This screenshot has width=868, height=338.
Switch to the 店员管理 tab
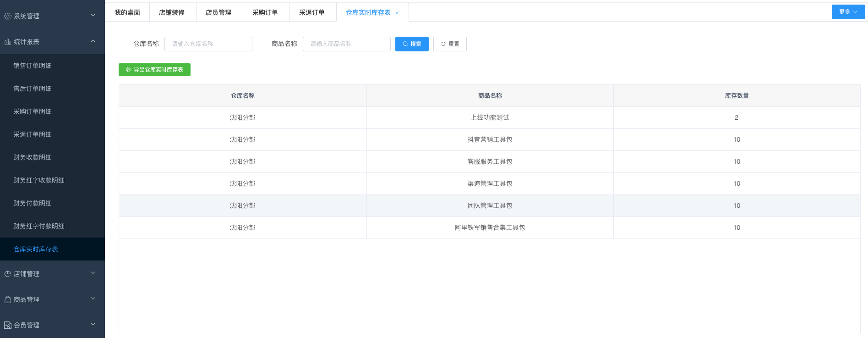218,12
